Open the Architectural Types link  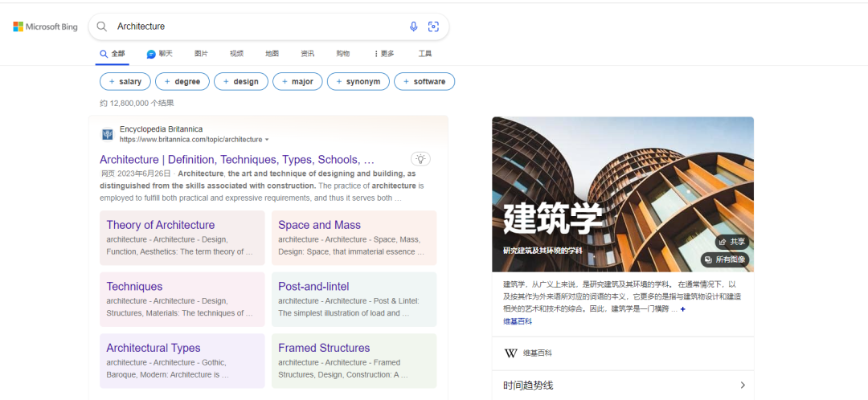pos(154,348)
